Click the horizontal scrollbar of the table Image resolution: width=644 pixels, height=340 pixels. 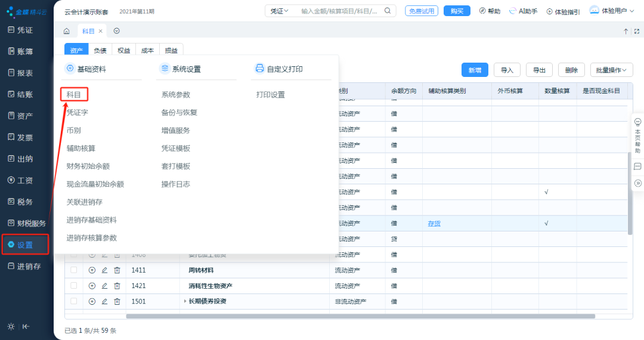coord(360,316)
